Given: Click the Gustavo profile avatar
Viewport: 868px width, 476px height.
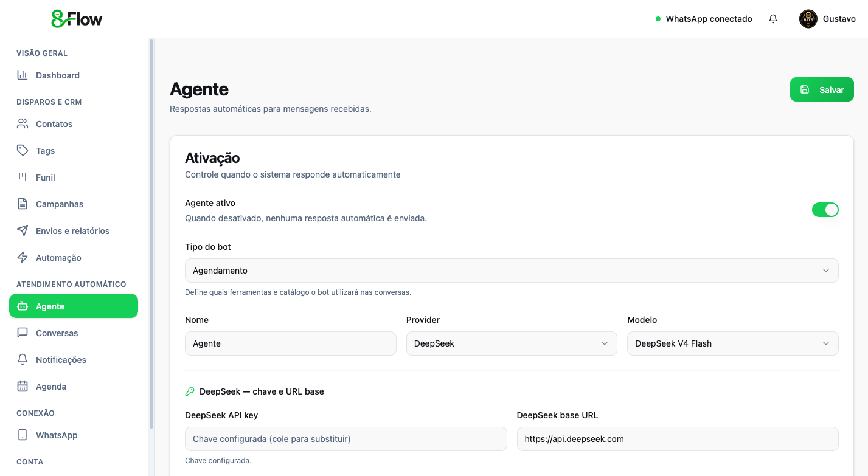Looking at the screenshot, I should pos(808,19).
